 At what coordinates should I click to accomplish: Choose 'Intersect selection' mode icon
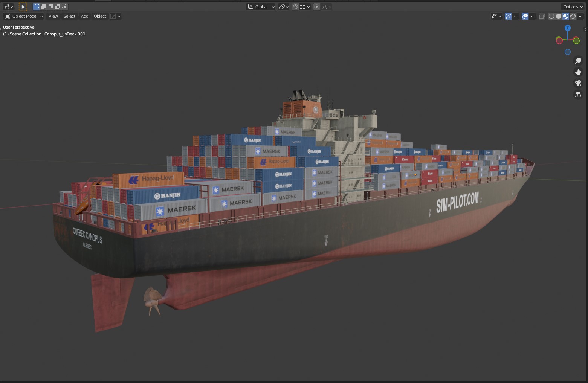point(65,7)
